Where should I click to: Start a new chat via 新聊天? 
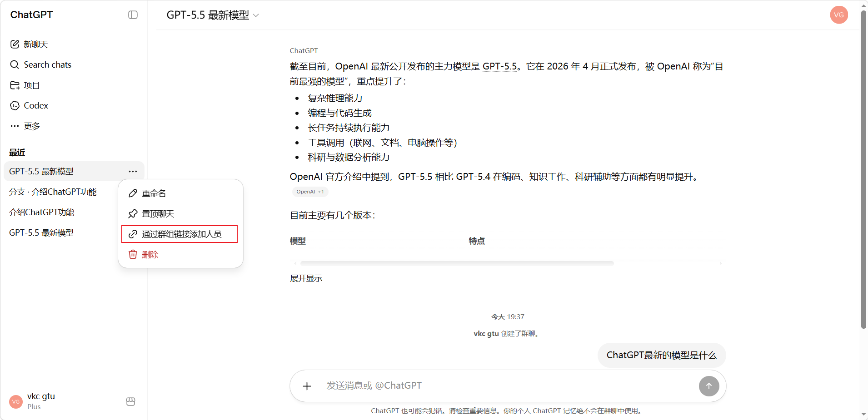pyautogui.click(x=29, y=44)
